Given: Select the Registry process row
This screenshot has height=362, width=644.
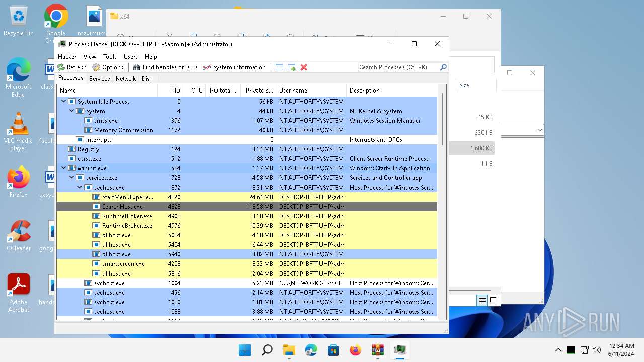Looking at the screenshot, I should (247, 149).
